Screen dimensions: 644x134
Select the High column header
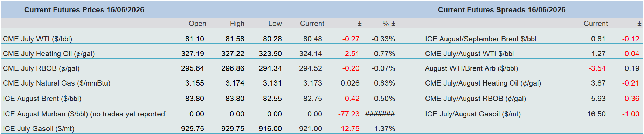tap(237, 24)
